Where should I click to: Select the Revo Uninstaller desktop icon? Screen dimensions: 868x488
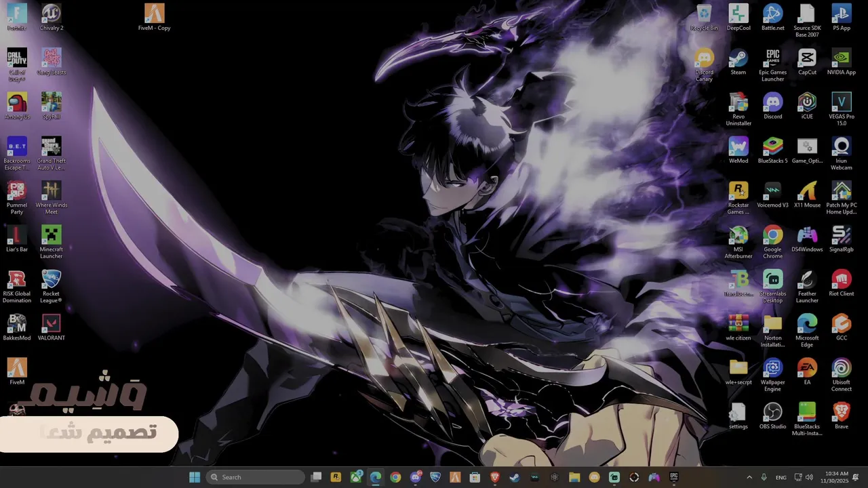tap(738, 109)
